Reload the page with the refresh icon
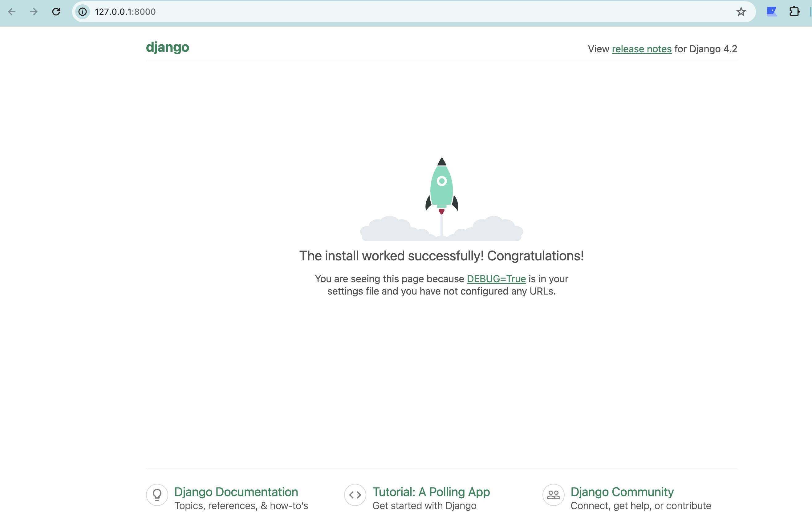Viewport: 812px width, 522px height. click(56, 12)
